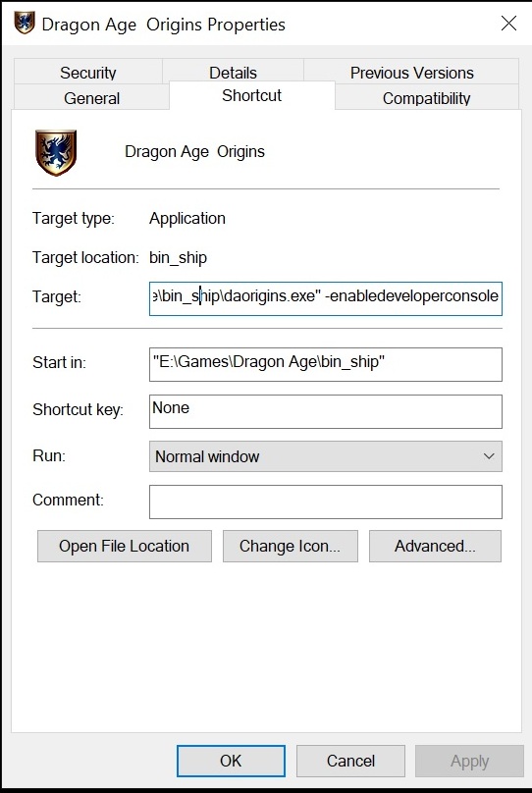The height and width of the screenshot is (793, 532).
Task: Click the 'Dragon Age Origins Properties' window title
Action: (x=163, y=25)
